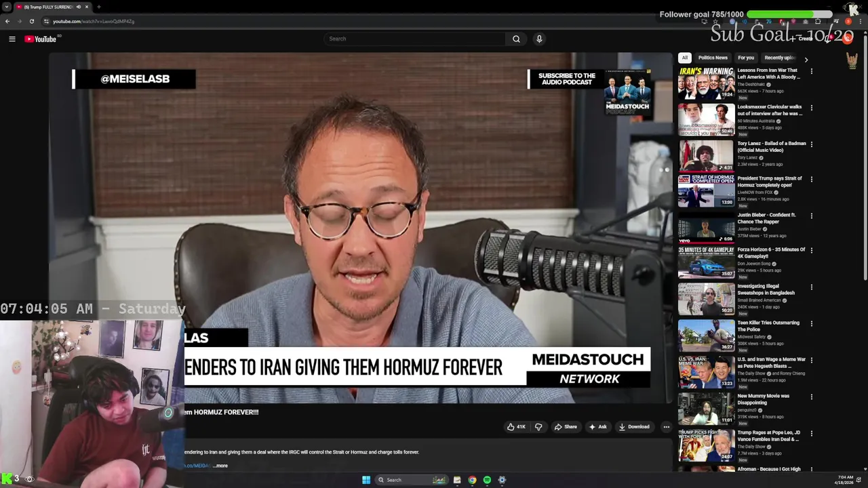Visit Midwest Safety channel name
This screenshot has width=868, height=488.
click(751, 337)
